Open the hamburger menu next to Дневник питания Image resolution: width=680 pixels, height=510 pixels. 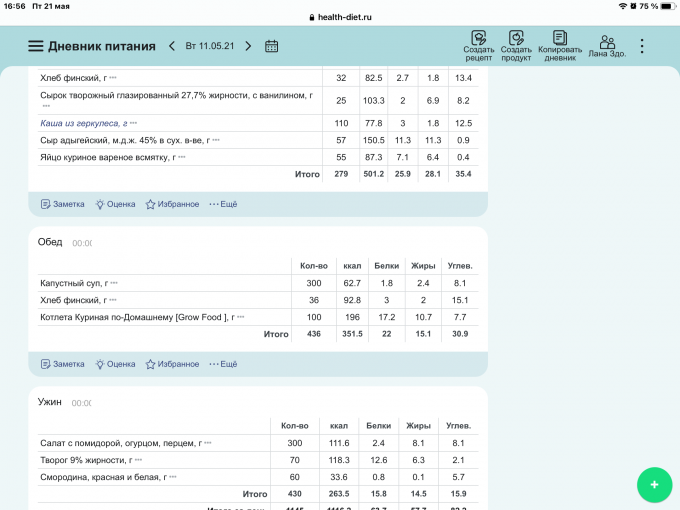click(36, 46)
